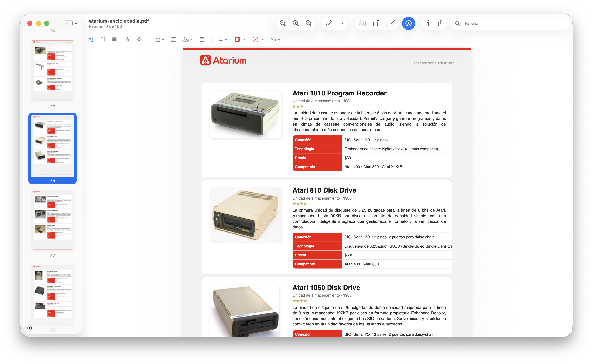Add a note with the Note tool

tap(202, 39)
